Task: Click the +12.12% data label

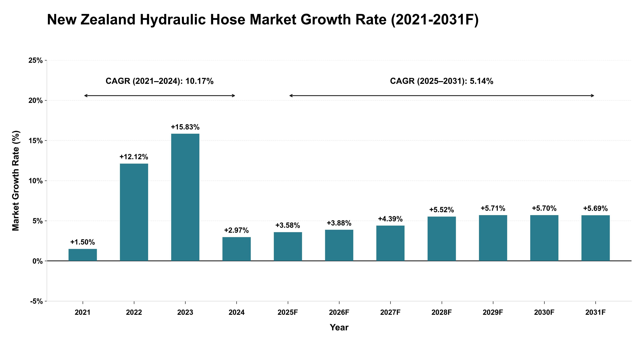Action: pos(134,157)
